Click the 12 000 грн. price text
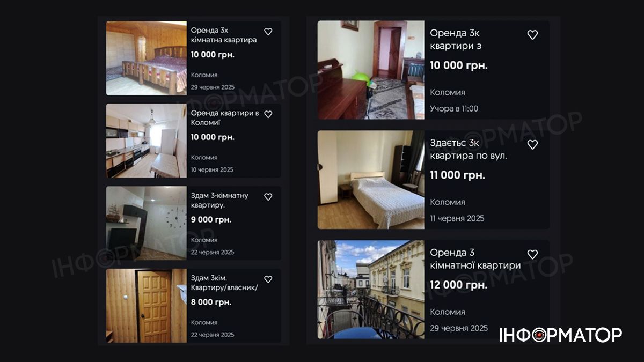 [x=459, y=285]
